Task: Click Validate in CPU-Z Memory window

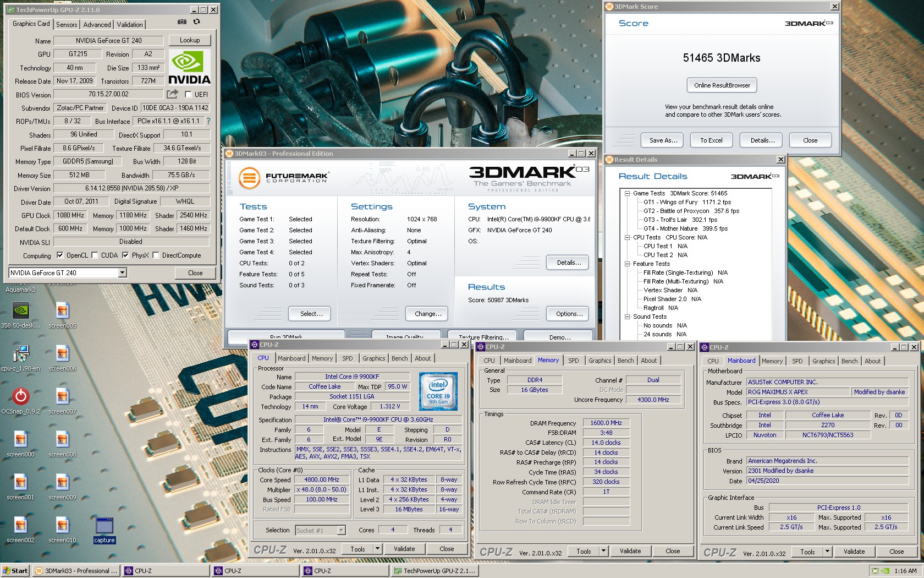Action: point(630,551)
